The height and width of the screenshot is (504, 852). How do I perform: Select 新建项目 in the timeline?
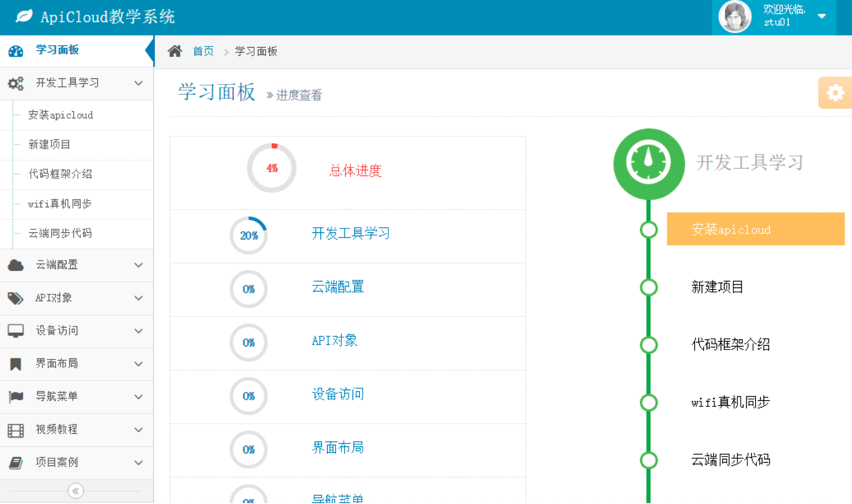pyautogui.click(x=718, y=287)
